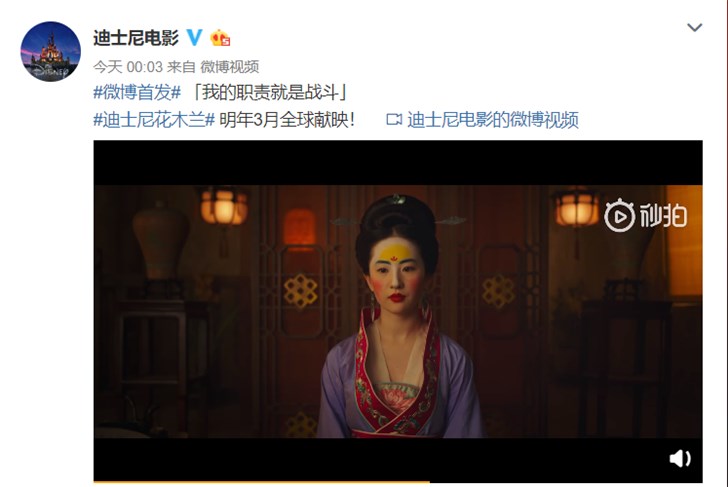Click the top black letterbox of the video
Screen dimensions: 728x487
398,162
